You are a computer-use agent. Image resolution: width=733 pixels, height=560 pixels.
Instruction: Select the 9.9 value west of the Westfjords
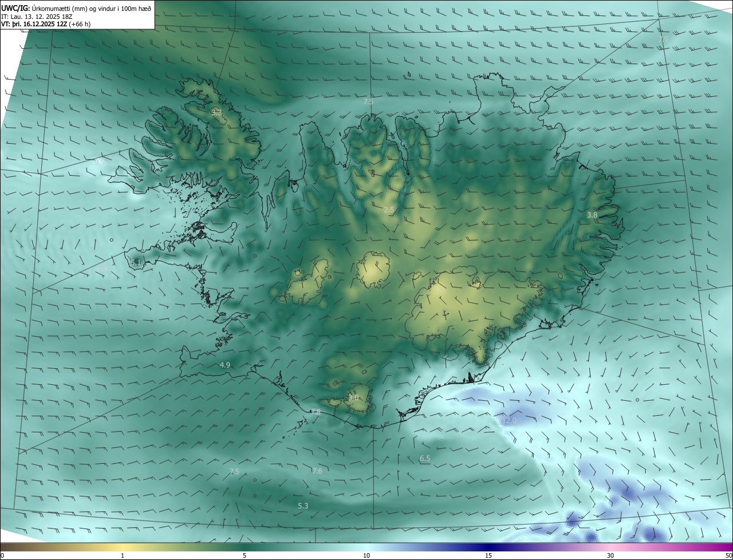(100, 163)
